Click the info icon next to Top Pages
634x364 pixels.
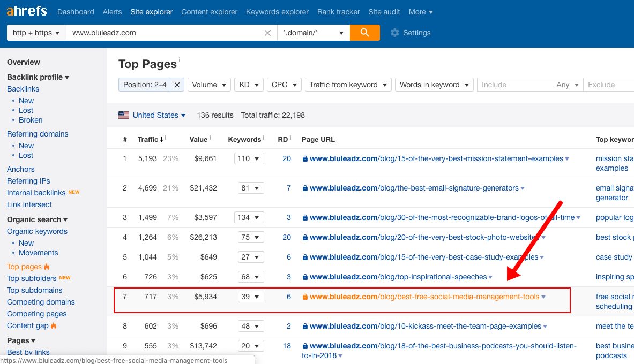click(x=180, y=60)
